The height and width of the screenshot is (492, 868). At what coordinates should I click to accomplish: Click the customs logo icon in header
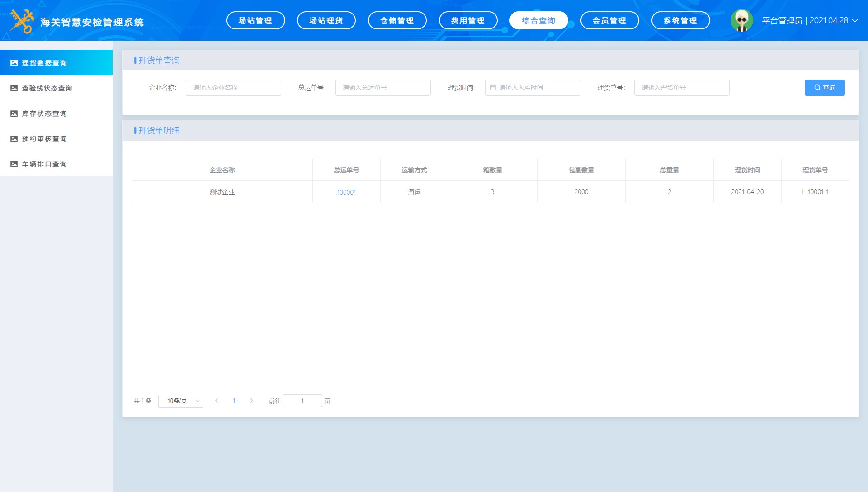pyautogui.click(x=22, y=21)
